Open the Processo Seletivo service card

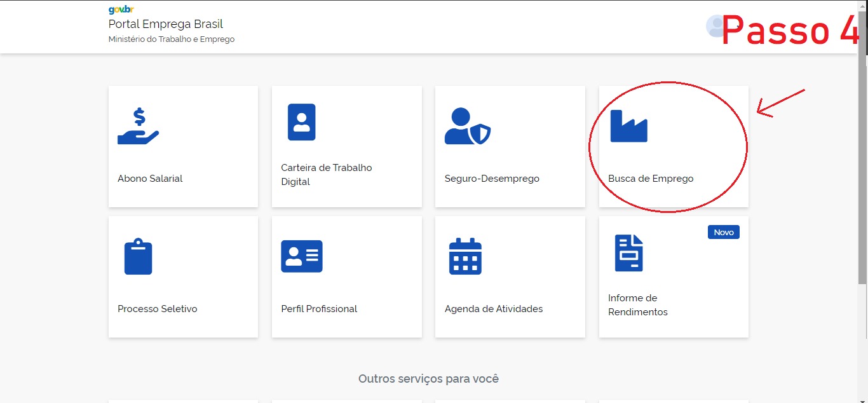[x=183, y=277]
